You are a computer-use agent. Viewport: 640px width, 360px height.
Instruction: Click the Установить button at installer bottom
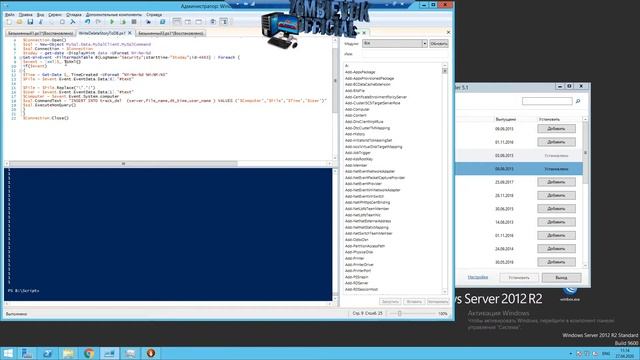[519, 278]
